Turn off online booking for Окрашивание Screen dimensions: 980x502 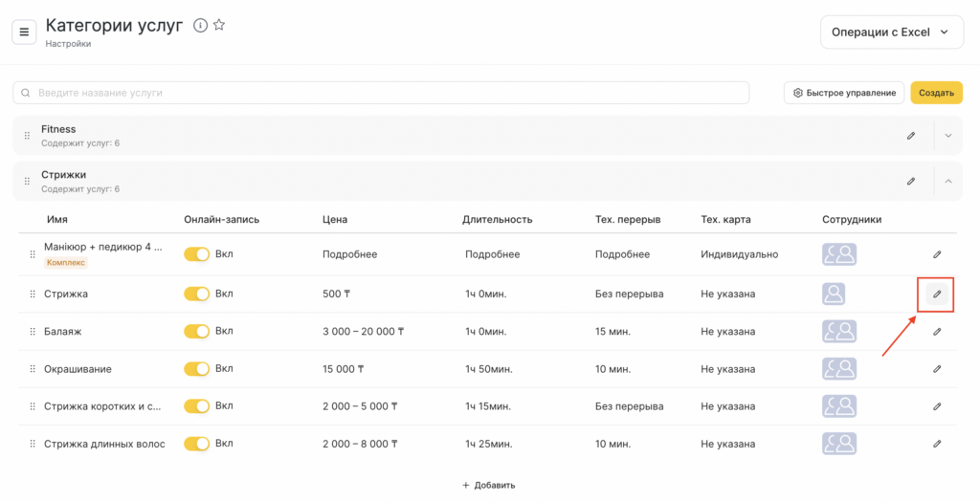coord(196,368)
